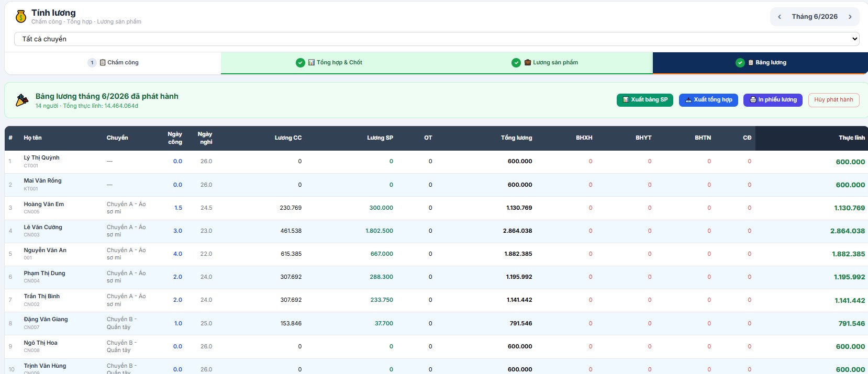Click green check icon on Lương sản phẩm

(516, 63)
